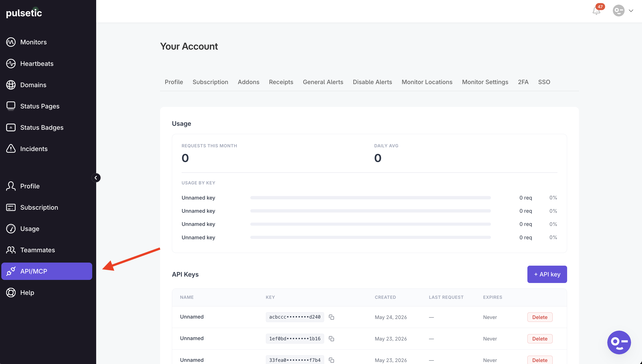Open the user avatar menu
Image resolution: width=642 pixels, height=364 pixels.
click(x=619, y=11)
